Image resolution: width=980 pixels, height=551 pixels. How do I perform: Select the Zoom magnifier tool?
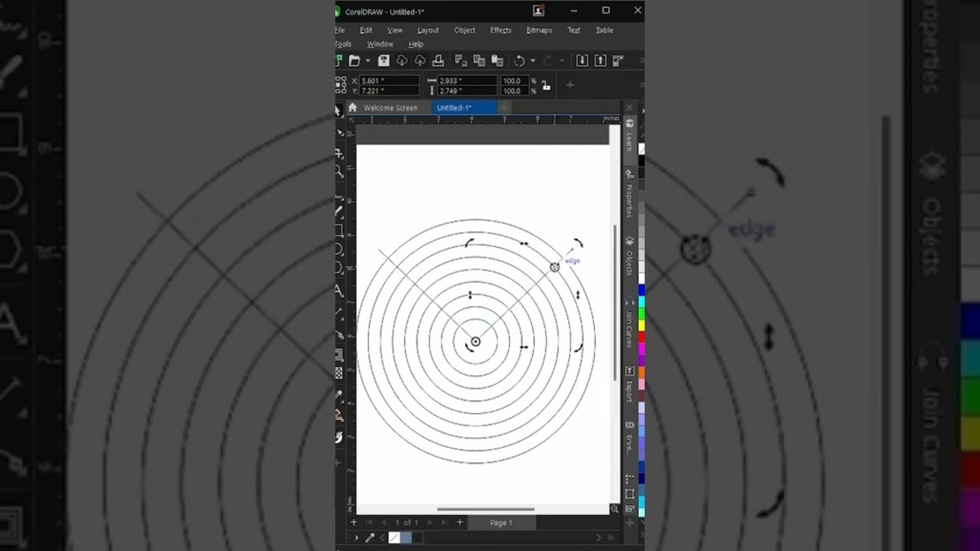339,172
